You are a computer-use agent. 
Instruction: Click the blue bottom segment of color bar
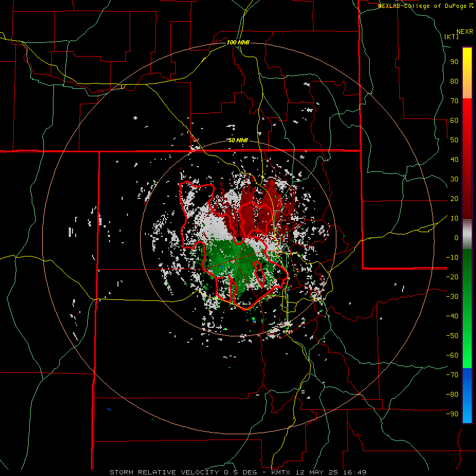[467, 396]
